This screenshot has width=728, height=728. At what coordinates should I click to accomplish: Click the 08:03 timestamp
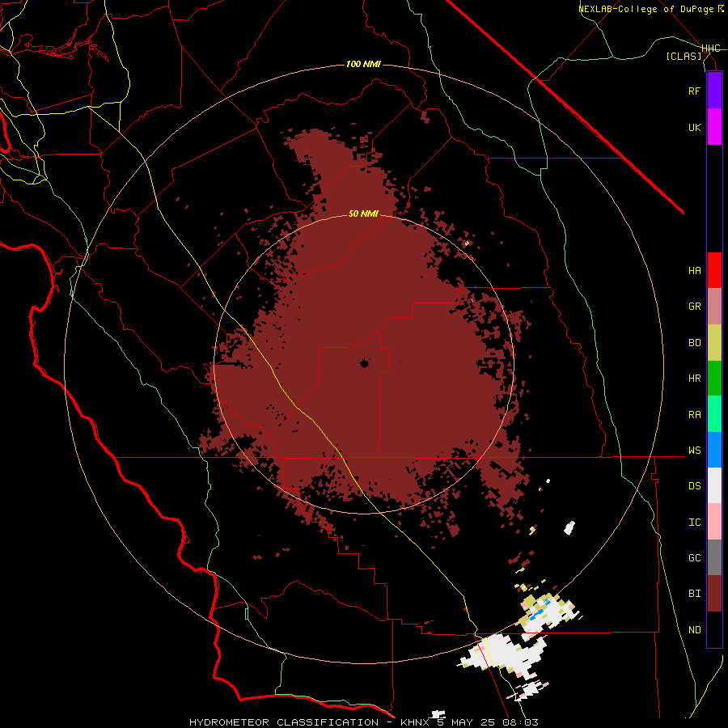520,722
